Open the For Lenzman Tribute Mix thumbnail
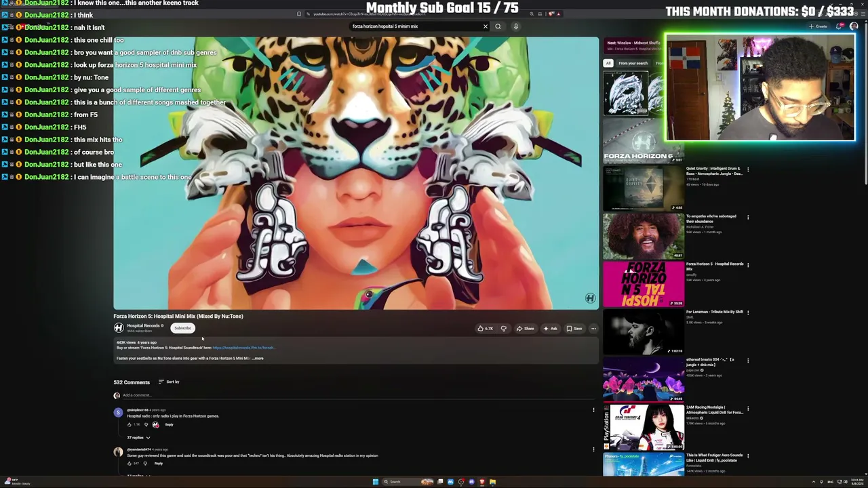 tap(644, 332)
